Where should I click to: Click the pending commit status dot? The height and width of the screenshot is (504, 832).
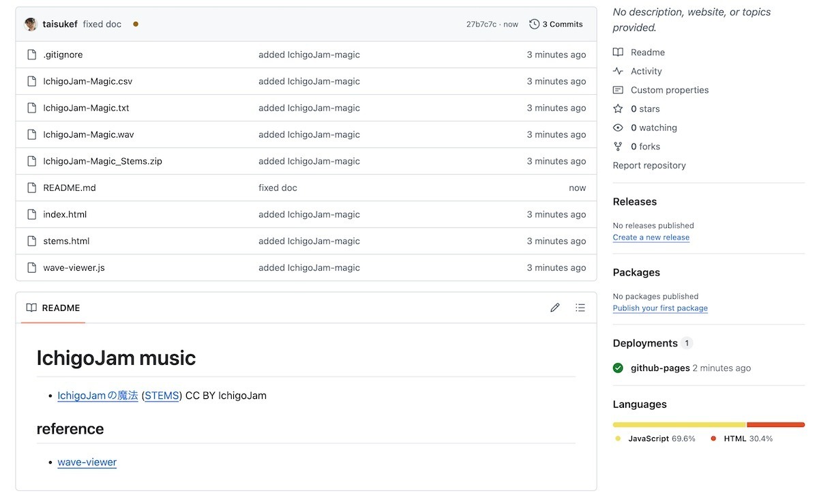pyautogui.click(x=136, y=24)
